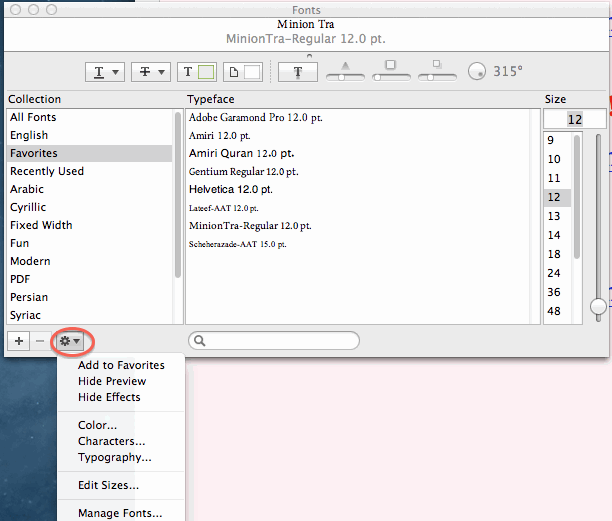Select Hide Preview from the menu
Screen dimensions: 612x521
pos(112,381)
